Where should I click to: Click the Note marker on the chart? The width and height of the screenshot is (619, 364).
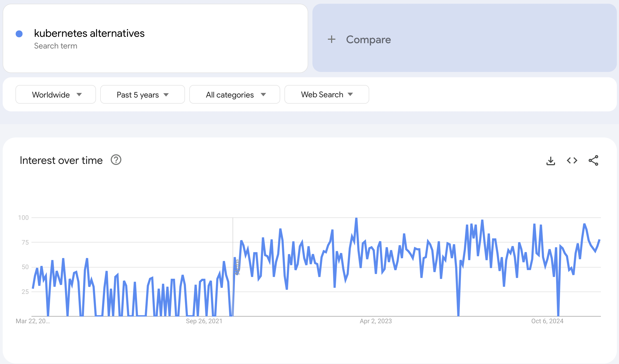tap(237, 267)
